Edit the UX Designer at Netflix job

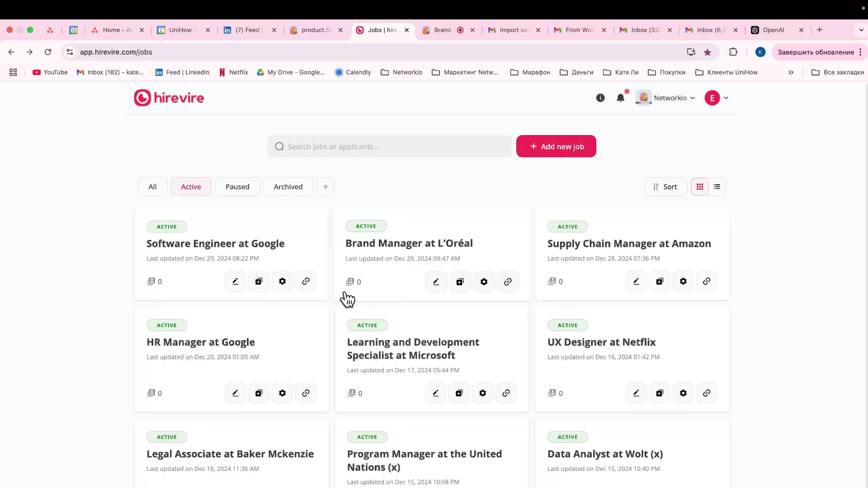636,393
